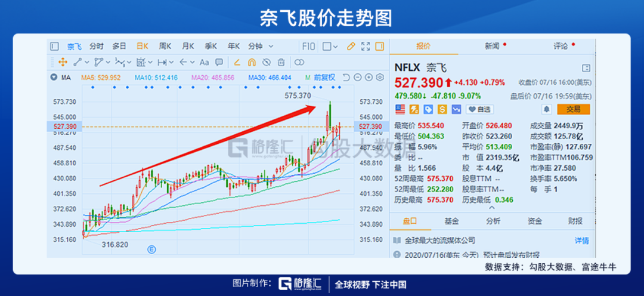
Task: Switch to 多日 multi-day chart
Action: (x=119, y=47)
